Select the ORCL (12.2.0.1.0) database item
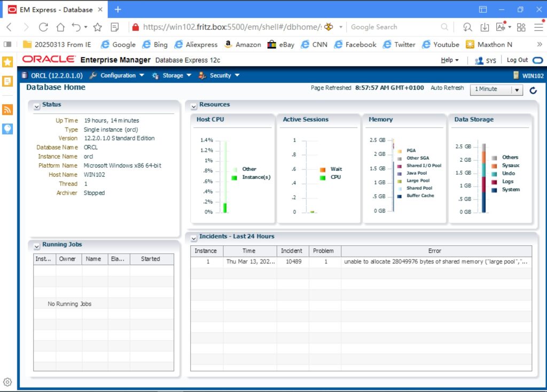Viewport: 547px width, 392px height. pos(52,75)
